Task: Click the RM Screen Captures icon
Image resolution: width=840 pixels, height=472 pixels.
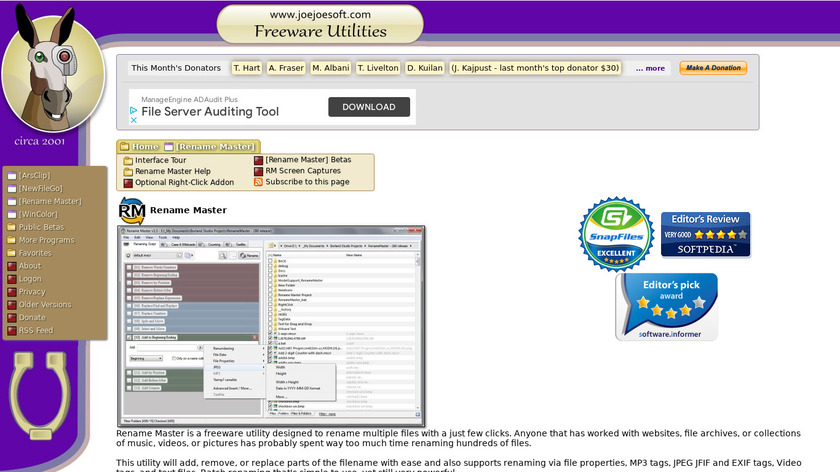Action: [x=258, y=171]
